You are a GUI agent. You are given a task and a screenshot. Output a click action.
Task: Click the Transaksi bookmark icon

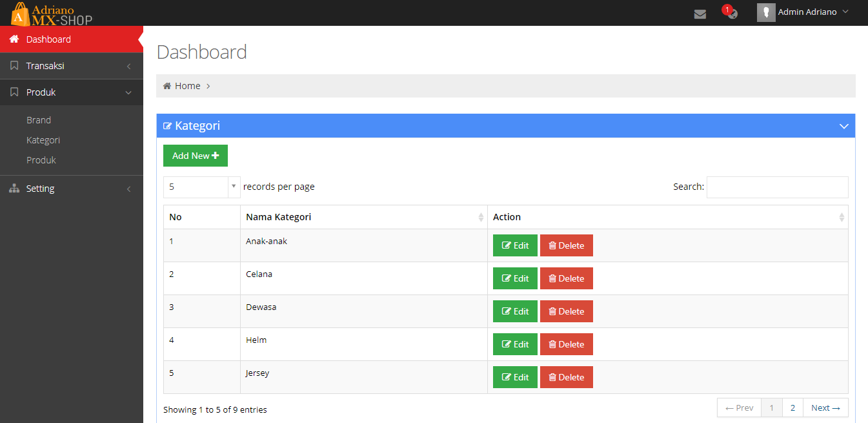[x=14, y=65]
